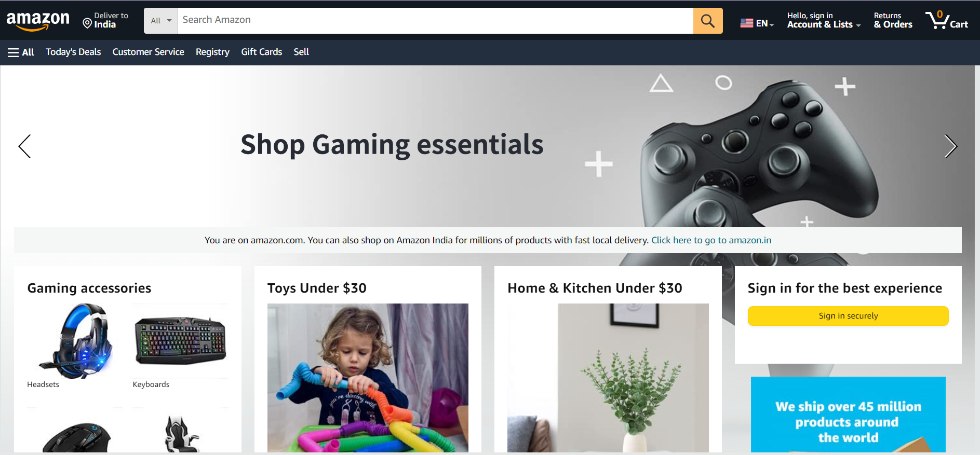Open the shopping Cart icon
Viewport: 980px width, 455px height.
point(947,20)
